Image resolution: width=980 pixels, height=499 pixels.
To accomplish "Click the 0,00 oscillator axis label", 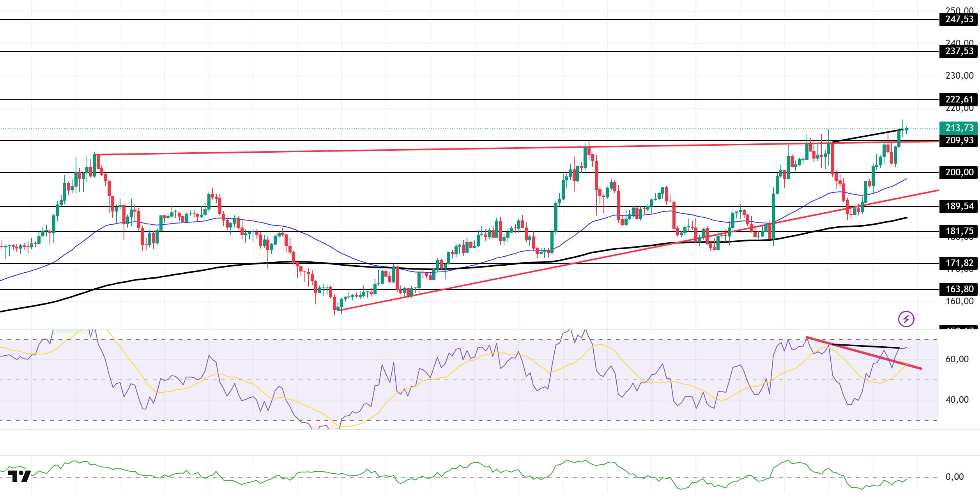I will pyautogui.click(x=955, y=477).
